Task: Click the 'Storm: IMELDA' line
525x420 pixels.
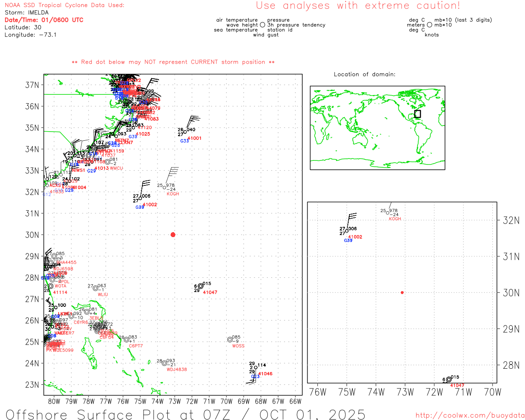Action: 27,13
